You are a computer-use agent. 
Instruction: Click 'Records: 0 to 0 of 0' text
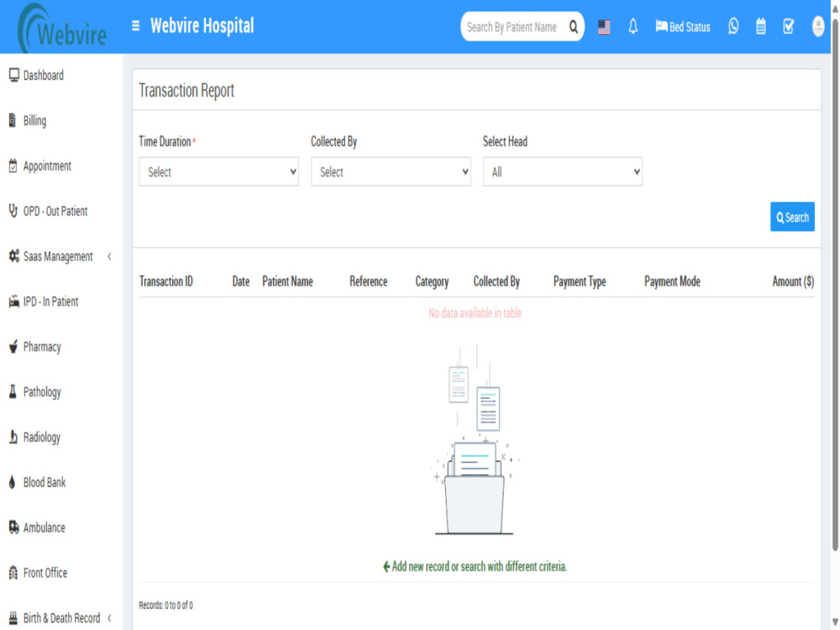pos(165,606)
